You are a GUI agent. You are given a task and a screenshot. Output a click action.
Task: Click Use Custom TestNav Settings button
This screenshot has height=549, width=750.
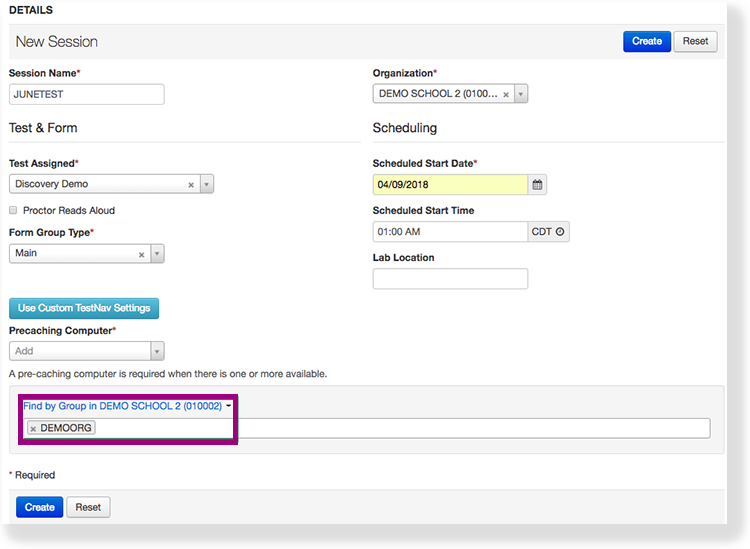(84, 308)
